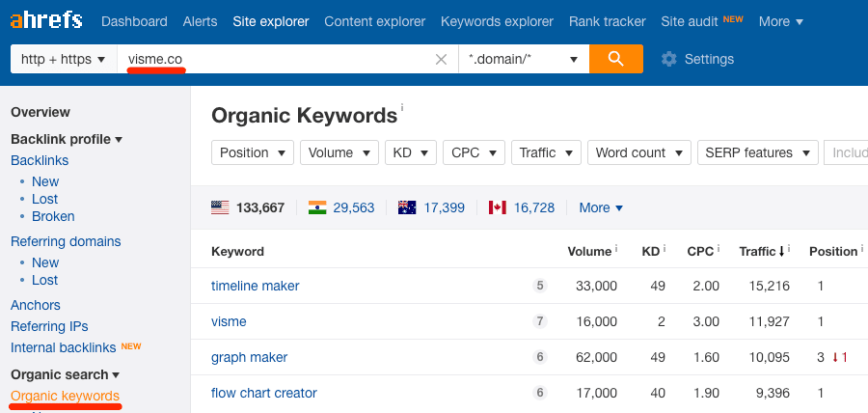Expand the More countries list
868x413 pixels.
[x=601, y=207]
